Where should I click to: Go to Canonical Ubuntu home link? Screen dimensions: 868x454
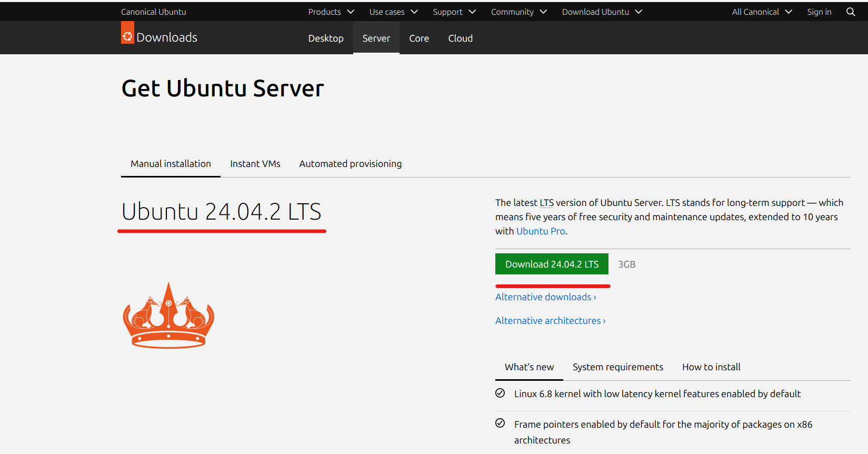pos(154,12)
